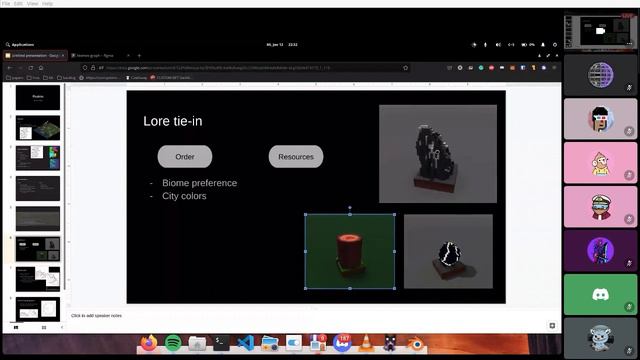
Task: Select the green Discord logo participant tile
Action: click(600, 295)
